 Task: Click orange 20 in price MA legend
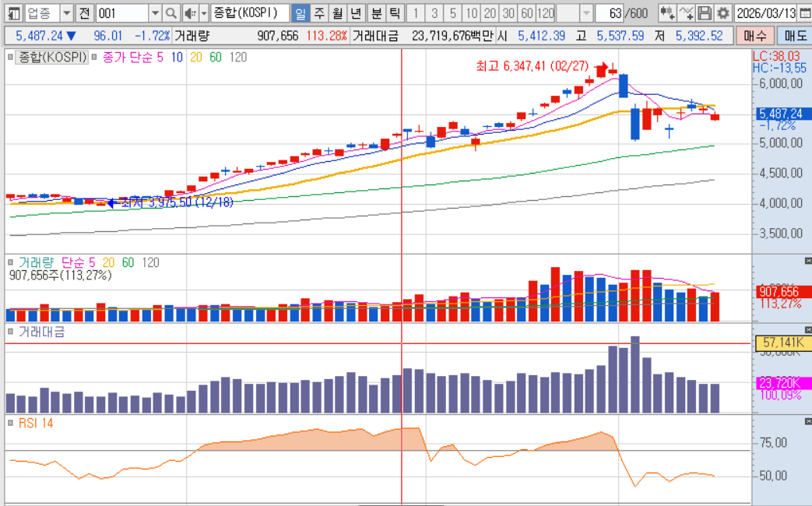(x=195, y=57)
